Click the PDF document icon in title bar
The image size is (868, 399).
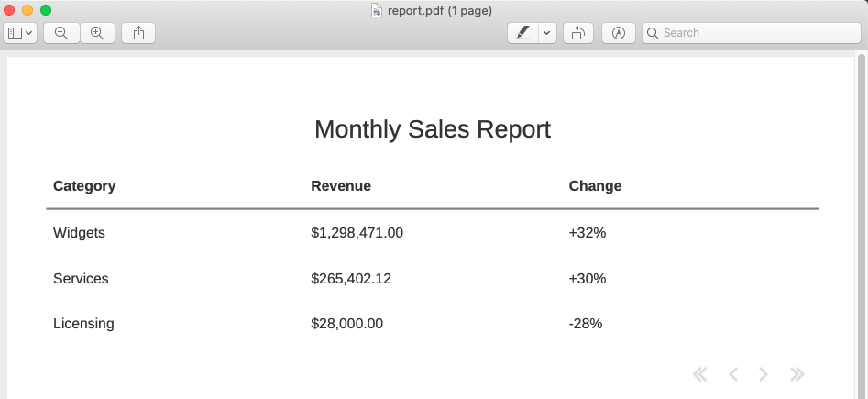click(377, 10)
